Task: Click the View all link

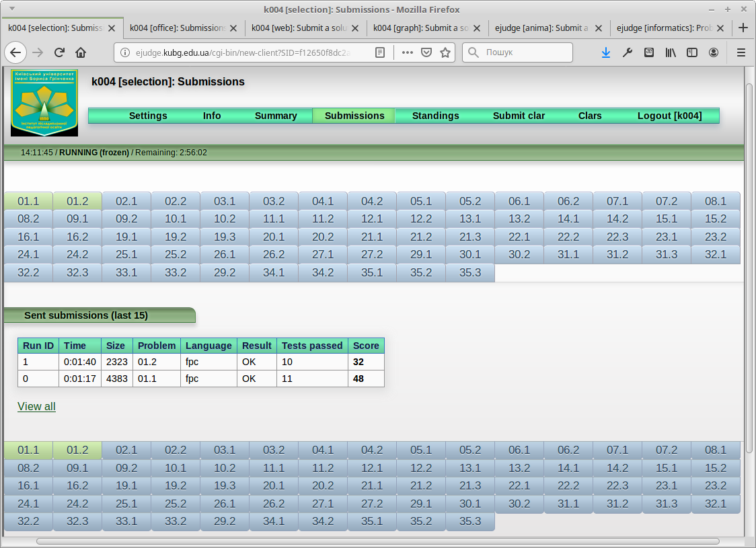Action: [36, 406]
